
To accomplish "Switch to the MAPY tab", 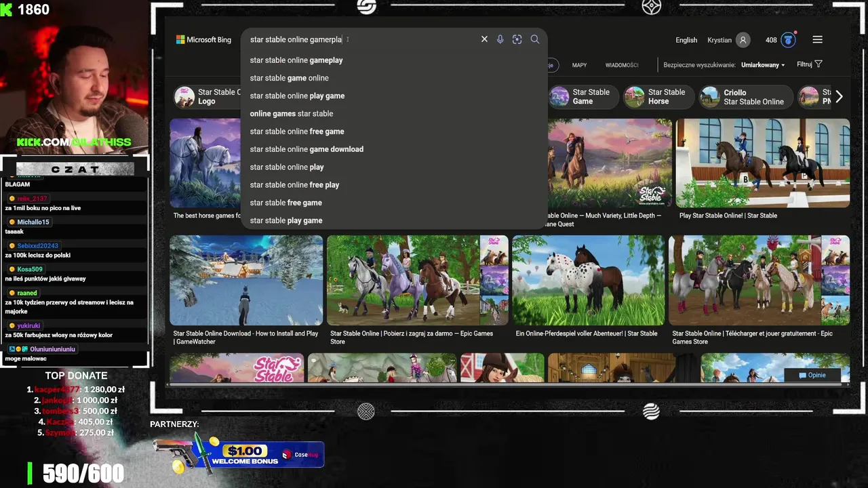I will tap(579, 65).
